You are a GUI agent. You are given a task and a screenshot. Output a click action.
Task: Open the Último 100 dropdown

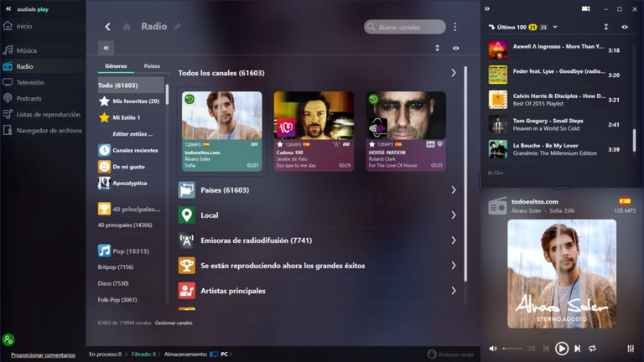pyautogui.click(x=555, y=27)
